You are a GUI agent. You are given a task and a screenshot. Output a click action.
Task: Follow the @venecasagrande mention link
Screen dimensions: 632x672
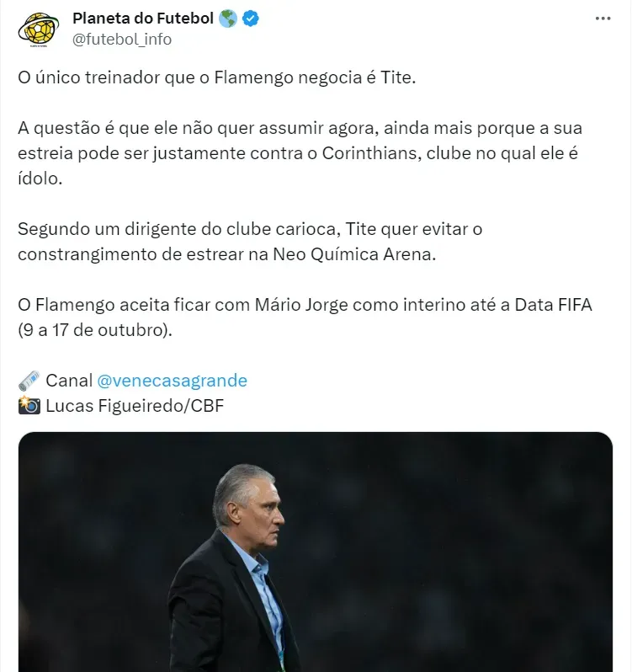(x=172, y=381)
